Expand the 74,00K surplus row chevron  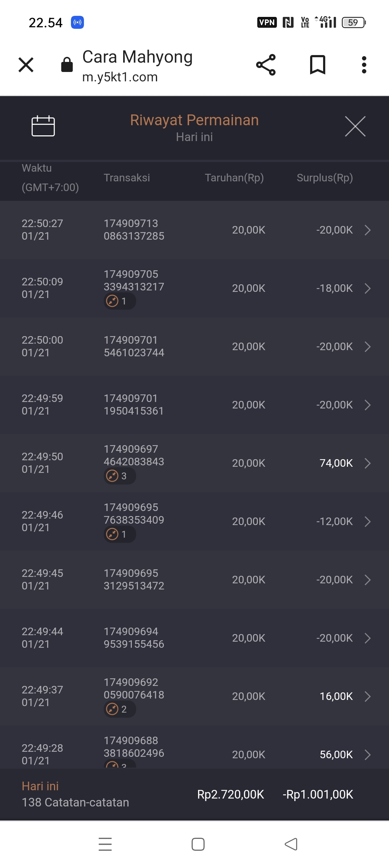point(367,463)
